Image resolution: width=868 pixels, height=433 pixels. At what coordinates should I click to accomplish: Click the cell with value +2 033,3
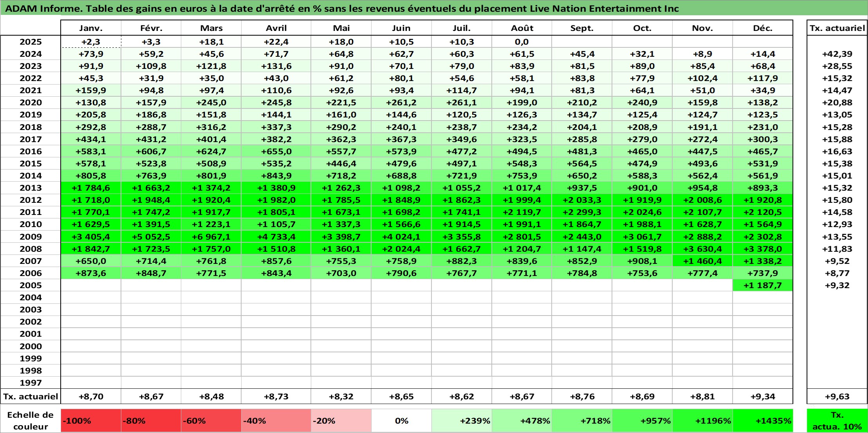pos(582,200)
